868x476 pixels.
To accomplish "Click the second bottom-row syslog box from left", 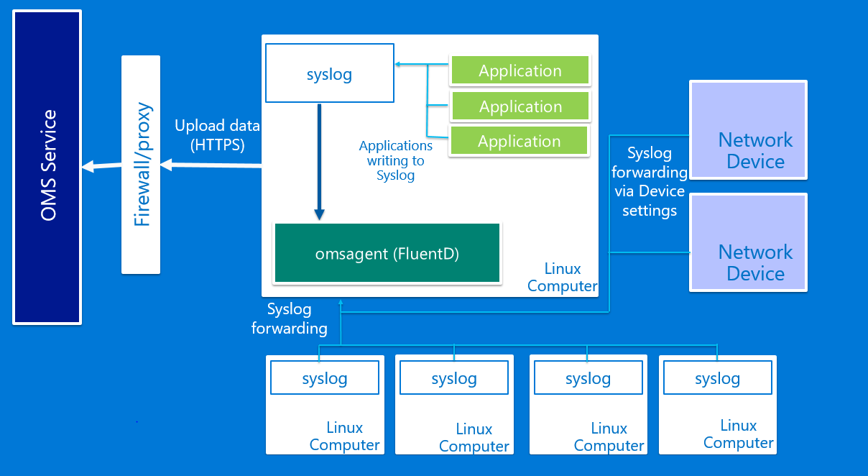I will coord(454,377).
